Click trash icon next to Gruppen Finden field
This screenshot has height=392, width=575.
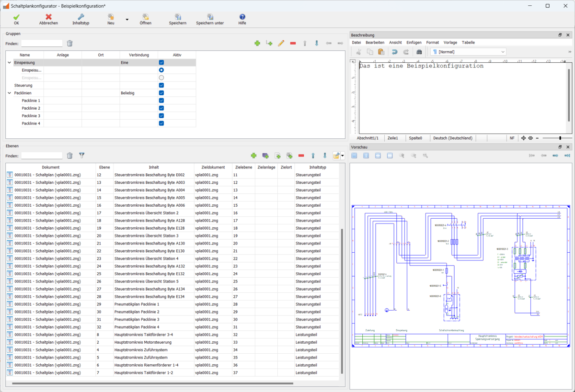69,44
